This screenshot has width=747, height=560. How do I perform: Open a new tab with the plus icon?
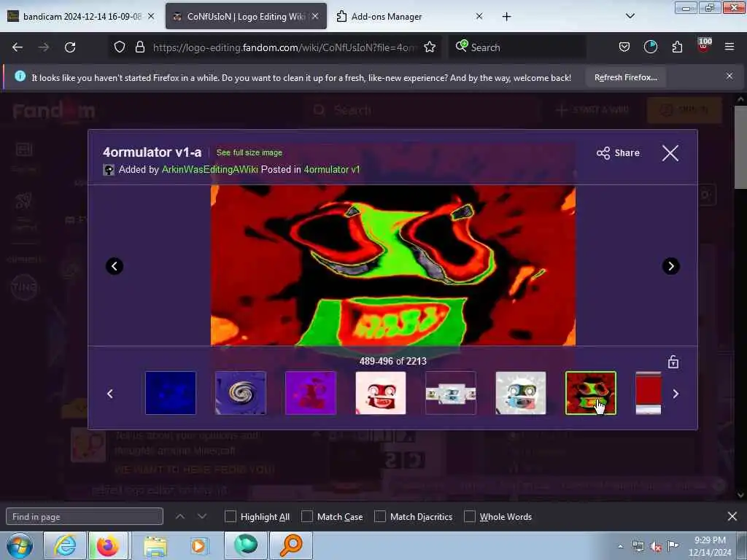click(506, 17)
